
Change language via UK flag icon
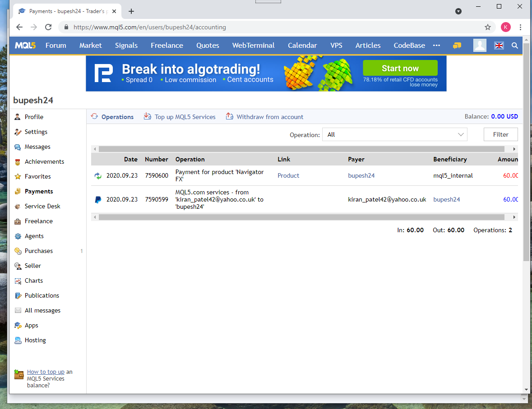click(499, 46)
